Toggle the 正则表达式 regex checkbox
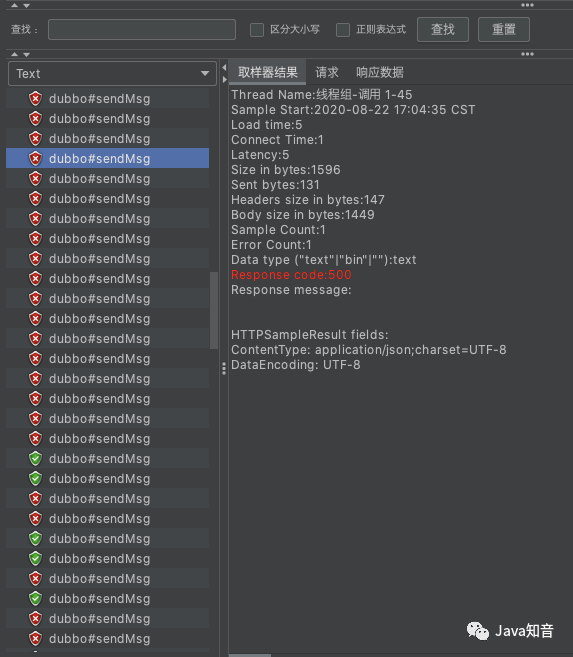 tap(343, 30)
